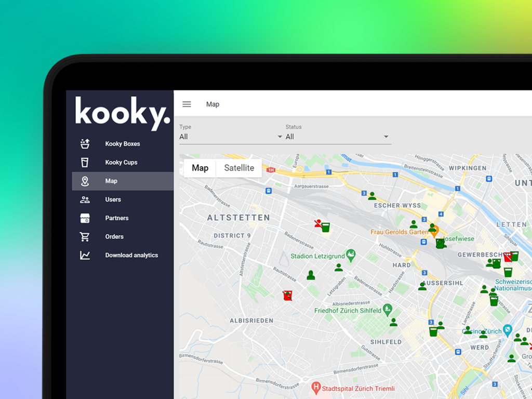Screen dimensions: 532x399
Task: Click the "ALTSTETTEN" map label
Action: (238, 218)
